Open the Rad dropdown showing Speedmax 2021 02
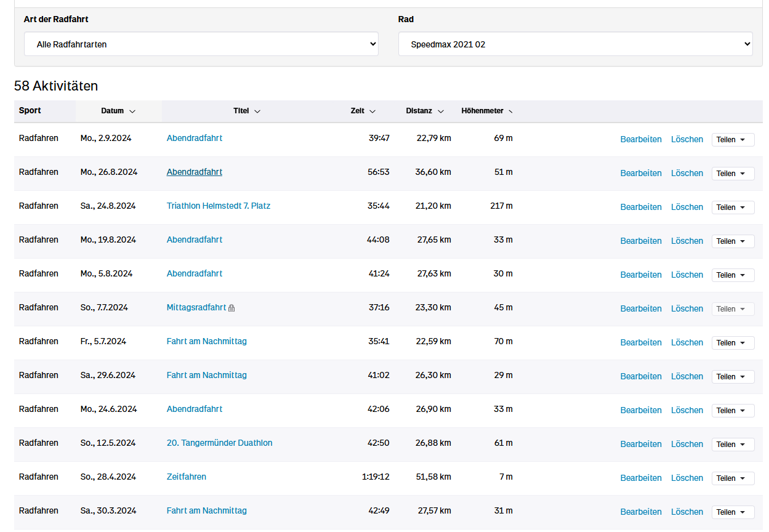Screen dimensions: 769x532 [575, 44]
